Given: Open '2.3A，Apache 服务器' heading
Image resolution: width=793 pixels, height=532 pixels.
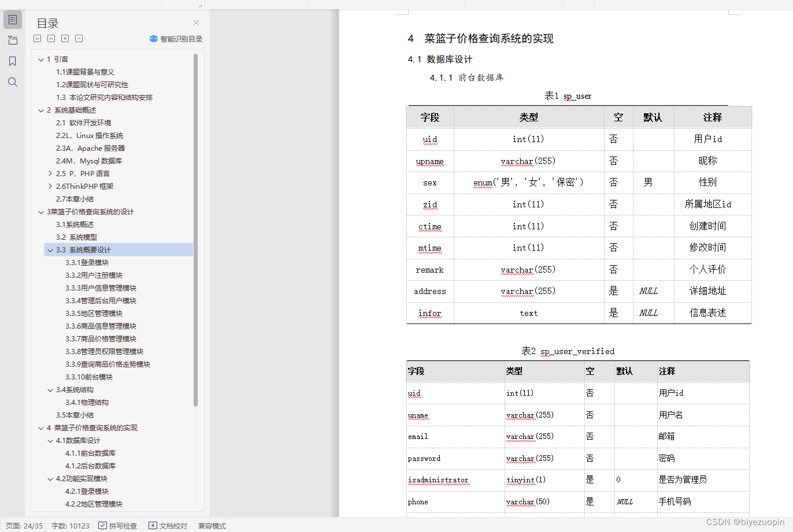Looking at the screenshot, I should [90, 148].
